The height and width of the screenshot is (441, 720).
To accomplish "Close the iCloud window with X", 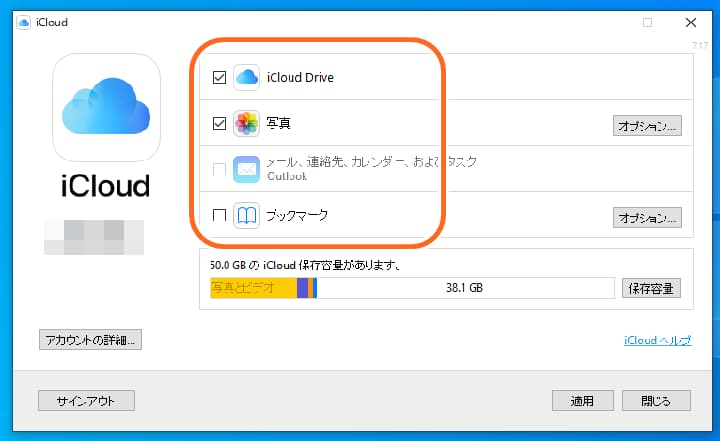I will [x=691, y=23].
